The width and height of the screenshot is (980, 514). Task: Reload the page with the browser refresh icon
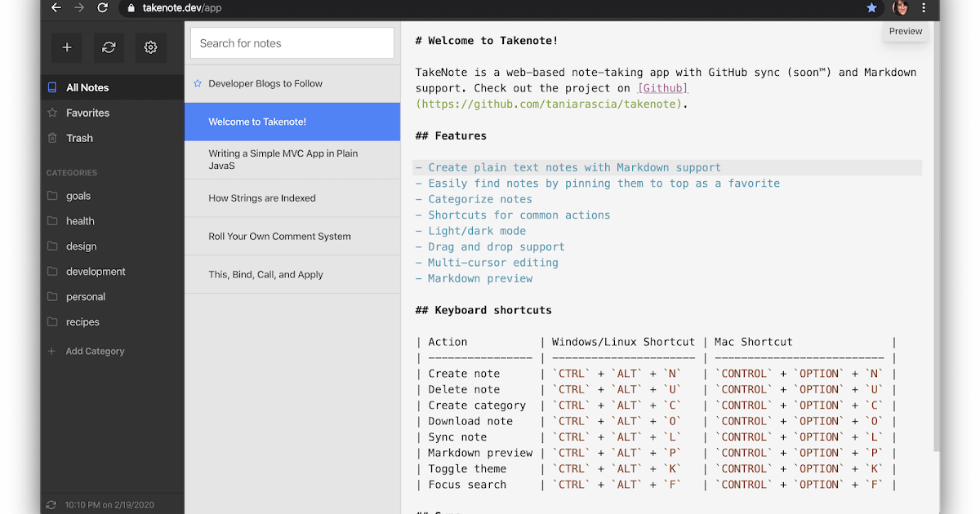pos(102,7)
